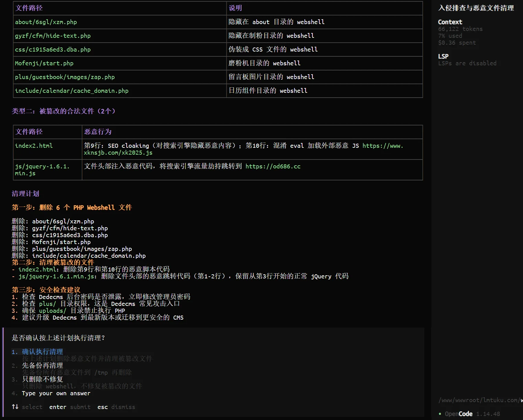Click description 隐藏在 about 目录的 webshell

point(276,22)
